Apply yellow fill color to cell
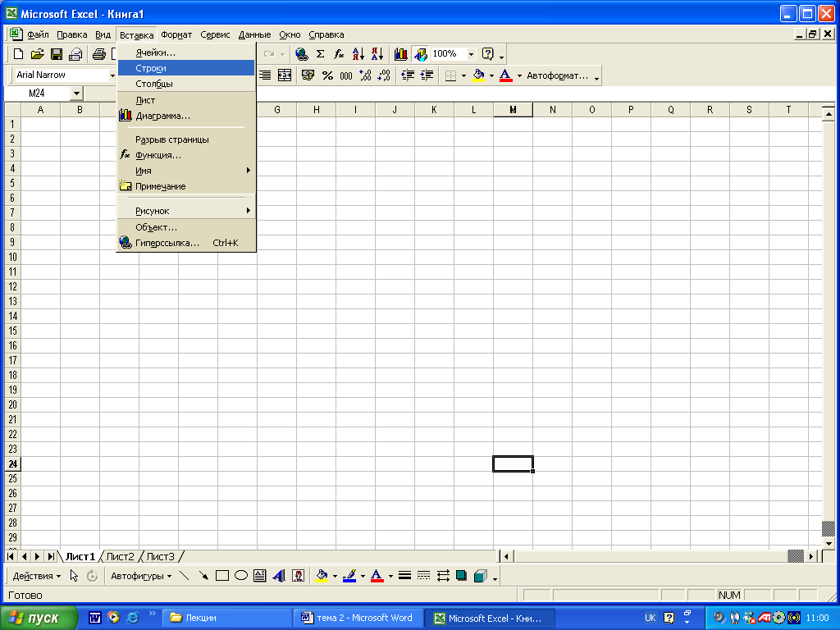Screen dimensions: 840x630 (x=478, y=75)
